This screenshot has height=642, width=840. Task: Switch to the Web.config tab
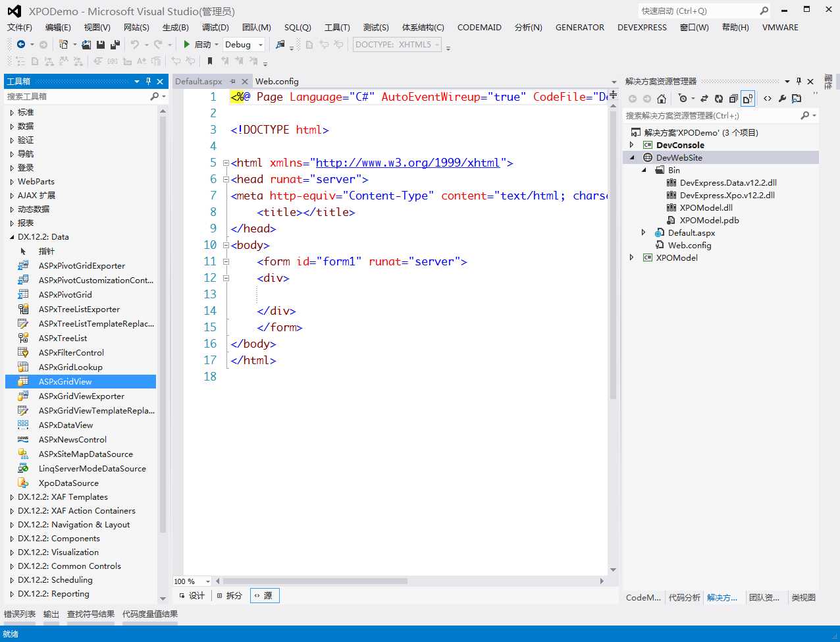coord(276,82)
